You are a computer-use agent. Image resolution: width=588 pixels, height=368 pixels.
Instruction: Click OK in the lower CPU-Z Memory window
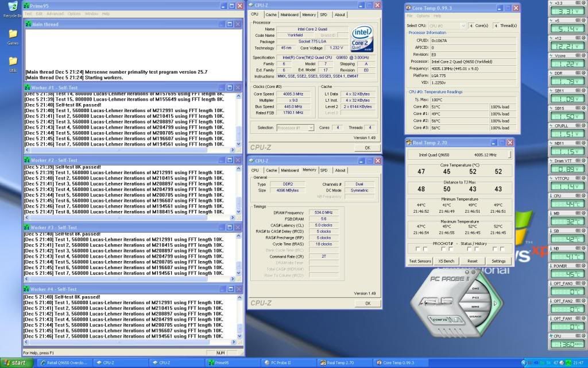pyautogui.click(x=367, y=304)
